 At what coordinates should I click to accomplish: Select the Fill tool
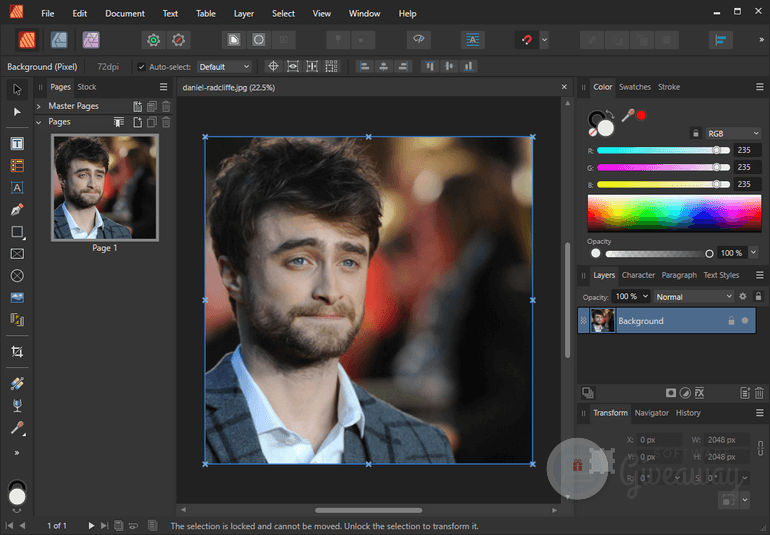(17, 384)
